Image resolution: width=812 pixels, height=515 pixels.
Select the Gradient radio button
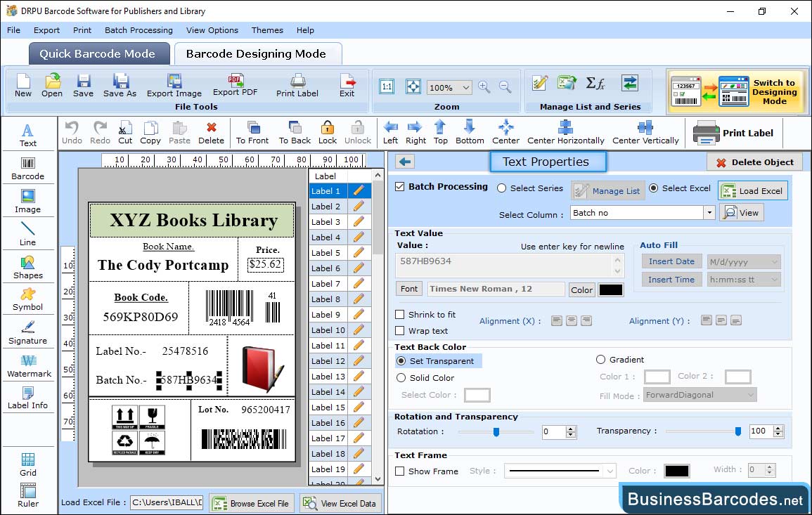(600, 359)
